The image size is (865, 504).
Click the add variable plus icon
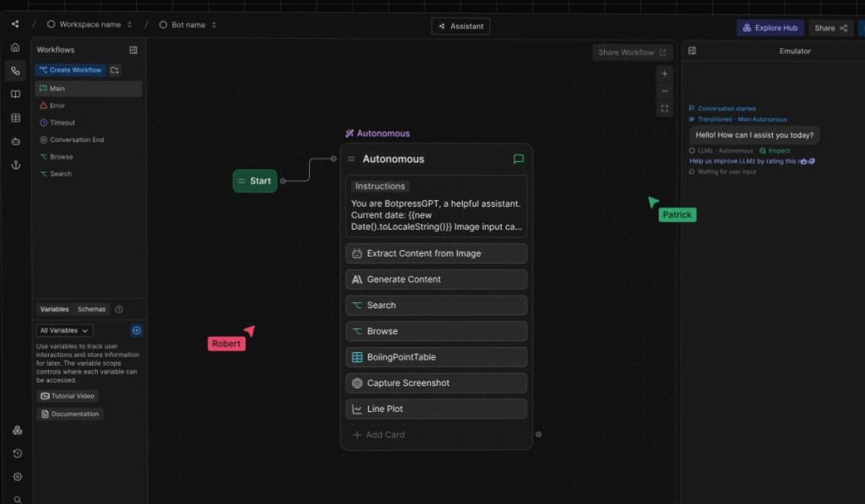pyautogui.click(x=137, y=331)
